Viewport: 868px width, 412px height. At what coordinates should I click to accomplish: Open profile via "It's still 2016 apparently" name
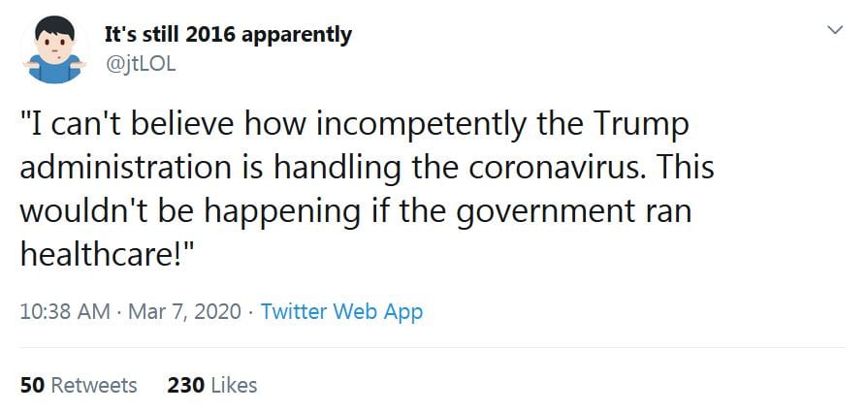[x=228, y=35]
